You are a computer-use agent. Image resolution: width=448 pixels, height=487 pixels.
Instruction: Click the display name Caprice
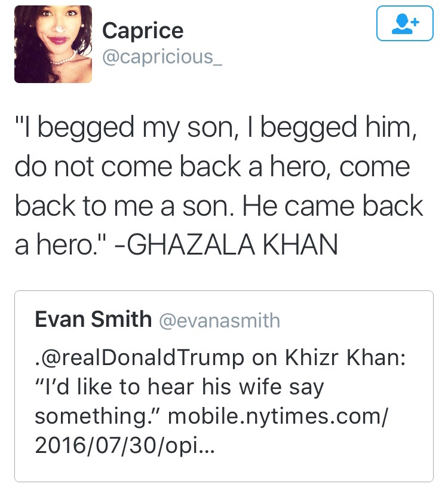click(x=143, y=30)
